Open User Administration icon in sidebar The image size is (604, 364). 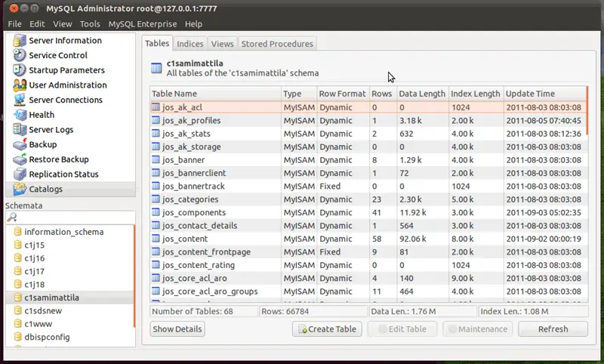[x=20, y=85]
